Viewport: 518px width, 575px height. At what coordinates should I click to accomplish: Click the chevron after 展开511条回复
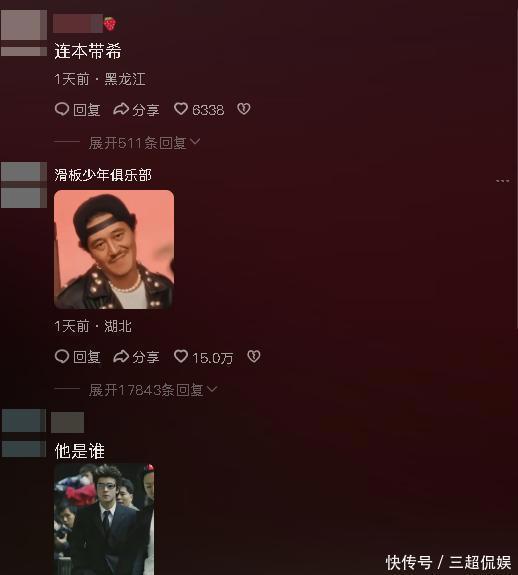point(195,142)
